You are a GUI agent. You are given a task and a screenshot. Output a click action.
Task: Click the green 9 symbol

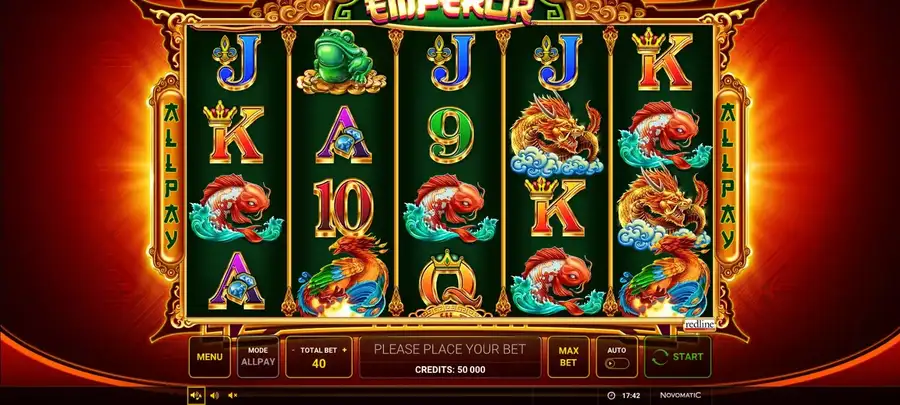point(451,134)
